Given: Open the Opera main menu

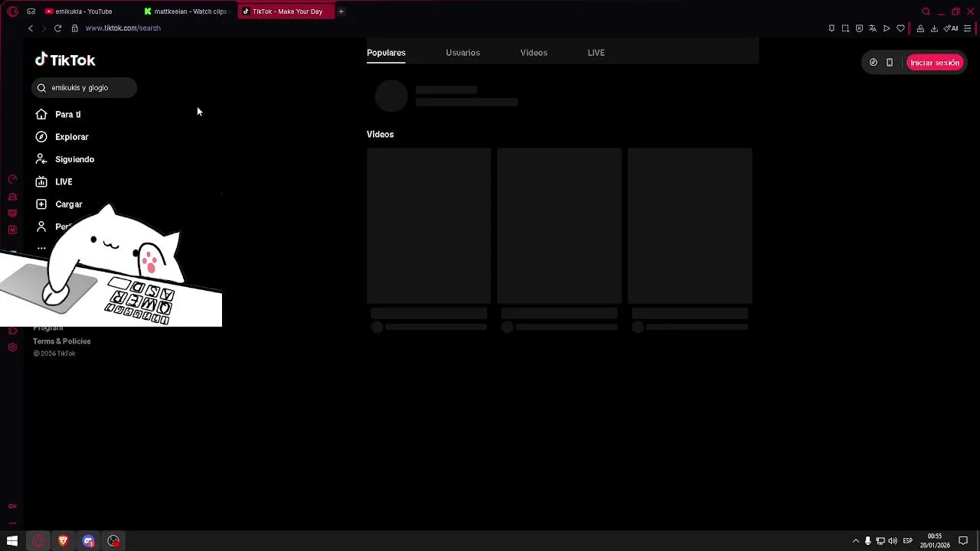Looking at the screenshot, I should click(12, 11).
